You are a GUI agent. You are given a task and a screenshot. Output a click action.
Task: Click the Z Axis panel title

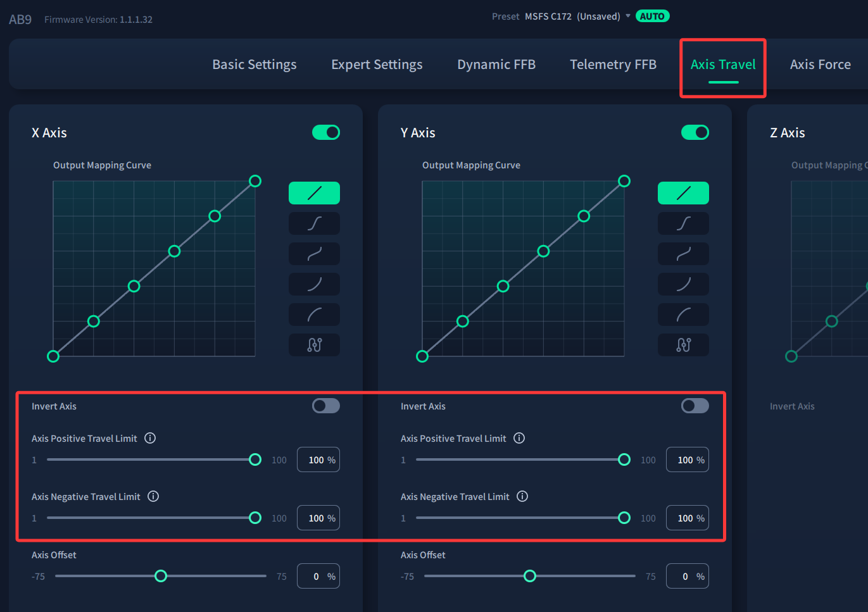(787, 133)
